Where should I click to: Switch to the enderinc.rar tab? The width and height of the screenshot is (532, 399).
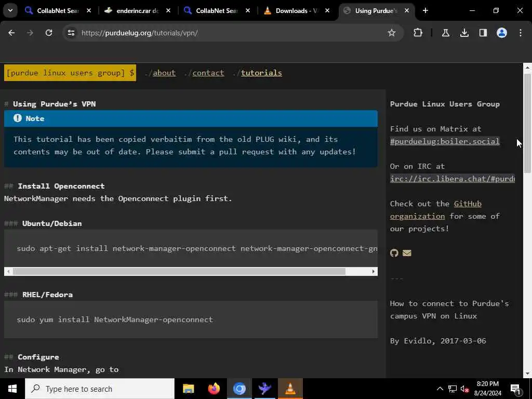[x=137, y=10]
